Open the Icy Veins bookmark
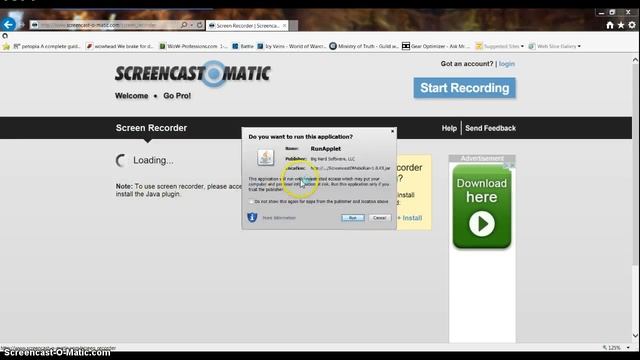The image size is (640, 360). (x=291, y=46)
